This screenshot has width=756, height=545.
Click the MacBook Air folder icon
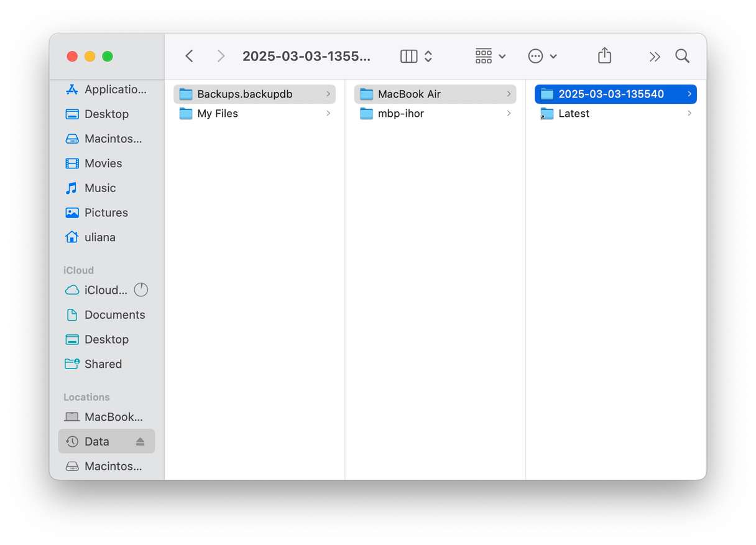tap(367, 94)
